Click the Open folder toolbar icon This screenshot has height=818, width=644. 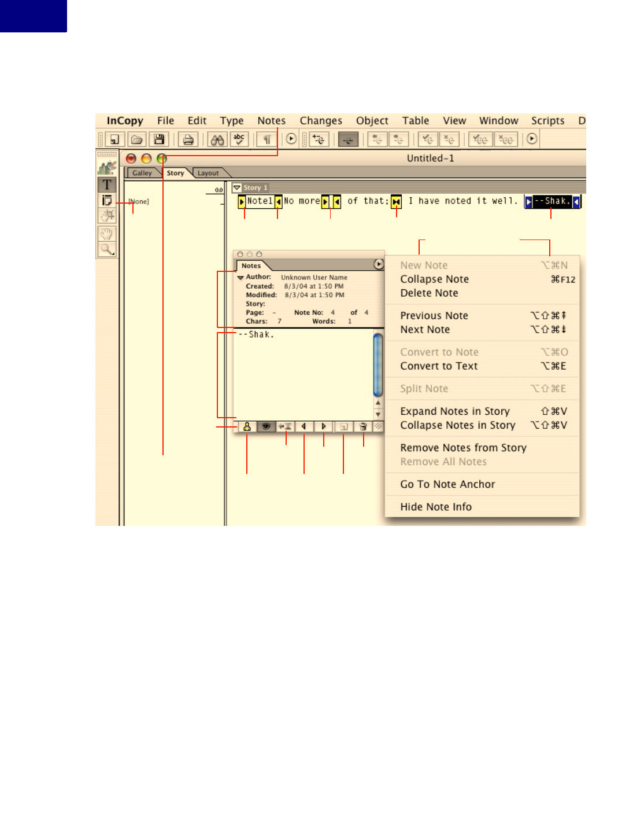click(136, 139)
